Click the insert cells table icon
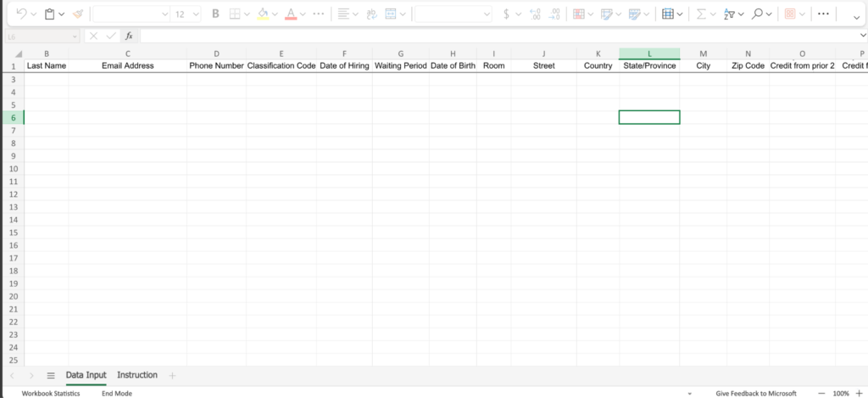 668,14
